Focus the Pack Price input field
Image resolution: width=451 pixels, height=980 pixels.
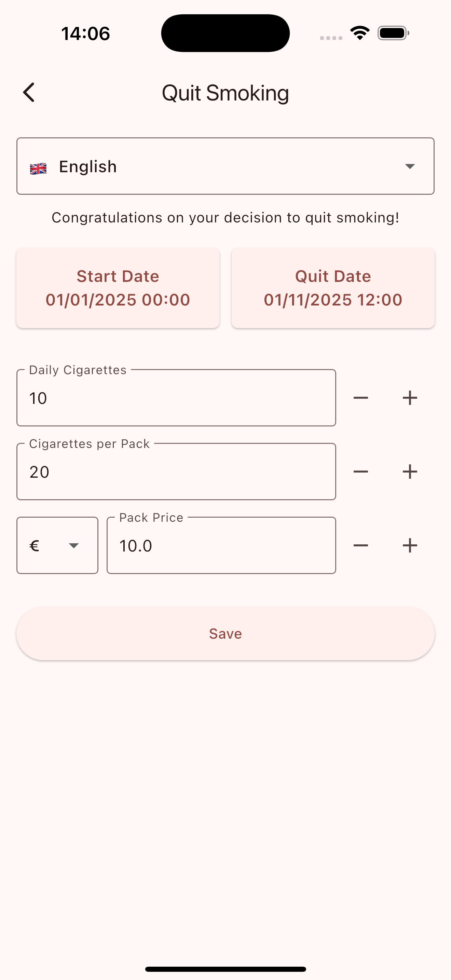point(221,546)
